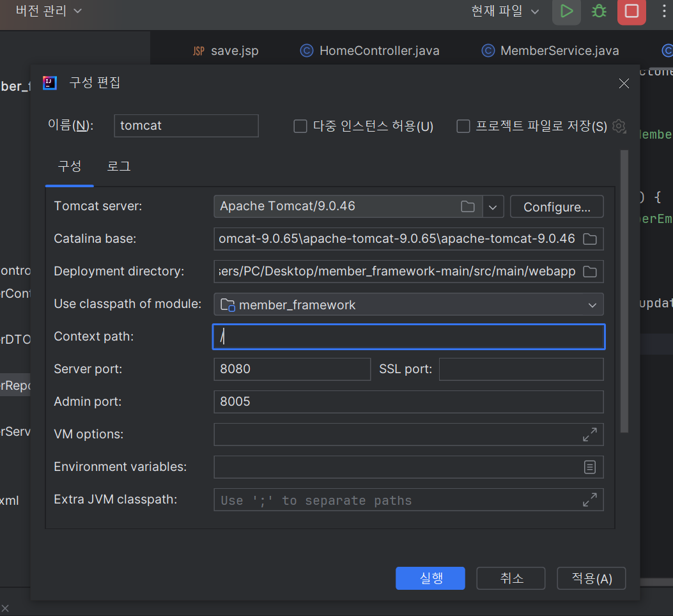This screenshot has height=616, width=673.
Task: Open the classpath module member_framework dropdown
Action: [408, 305]
